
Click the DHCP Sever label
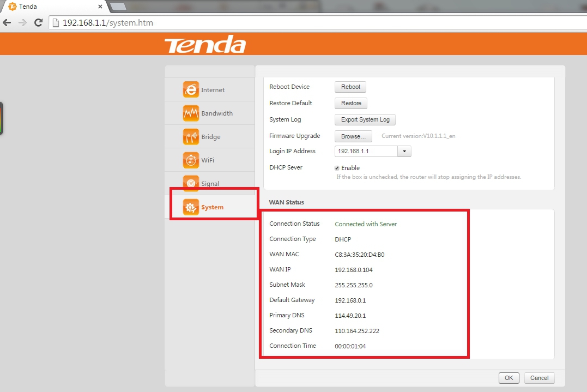(286, 168)
